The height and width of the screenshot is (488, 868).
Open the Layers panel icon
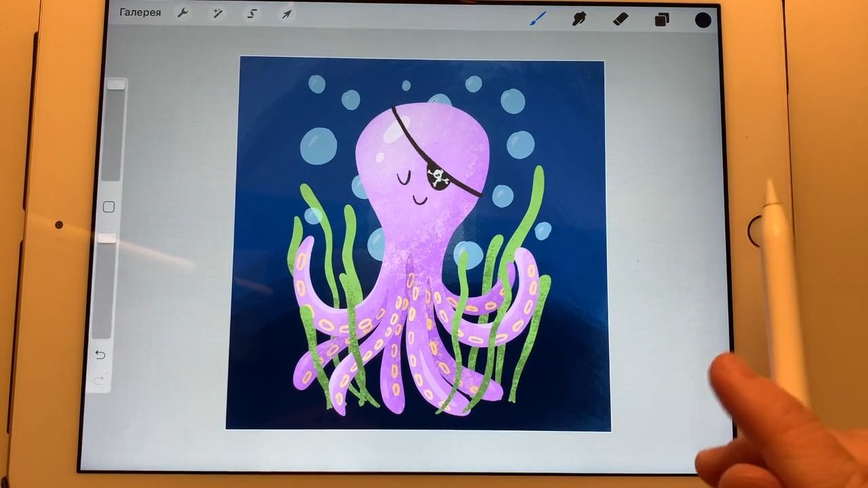pos(662,20)
